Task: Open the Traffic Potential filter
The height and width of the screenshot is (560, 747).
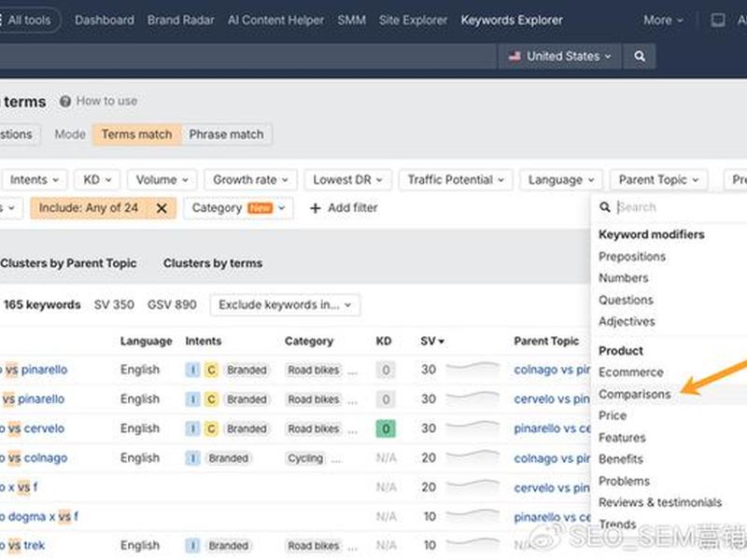Action: 456,180
